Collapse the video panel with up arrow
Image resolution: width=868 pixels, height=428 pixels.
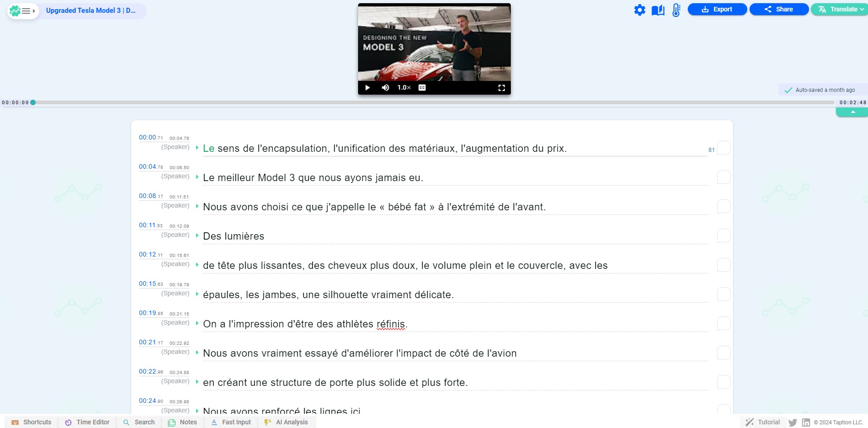852,112
